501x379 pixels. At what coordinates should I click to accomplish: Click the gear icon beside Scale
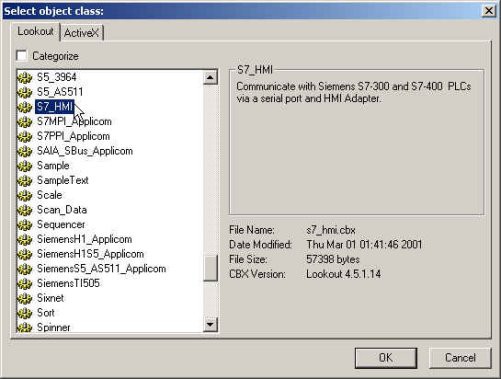tap(24, 195)
